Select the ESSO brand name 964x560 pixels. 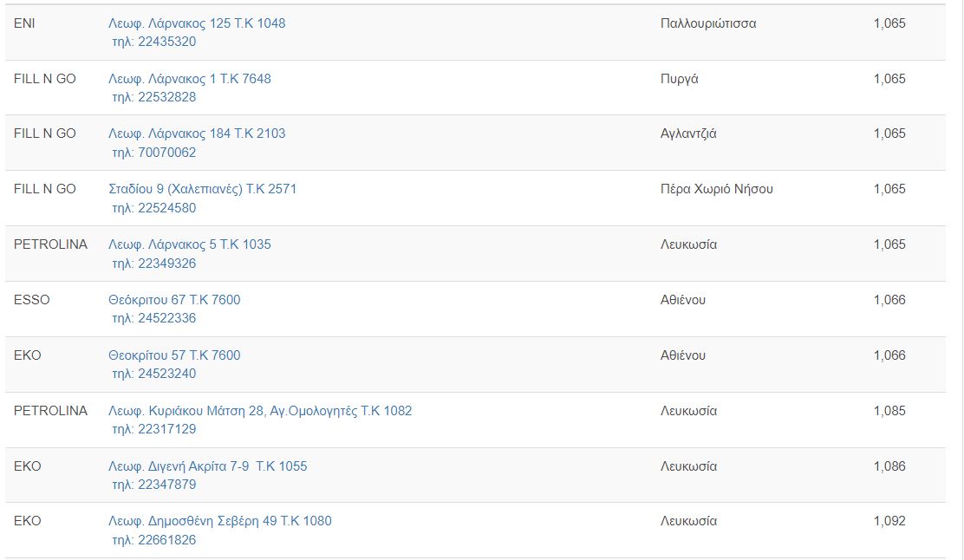[x=31, y=299]
